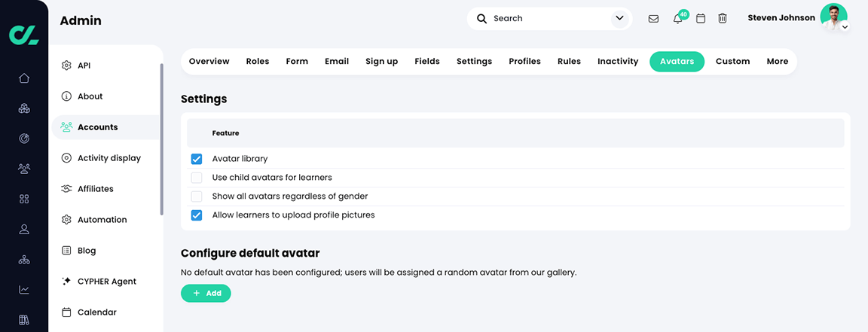Switch to the Sign up tab
868x332 pixels.
click(x=381, y=62)
